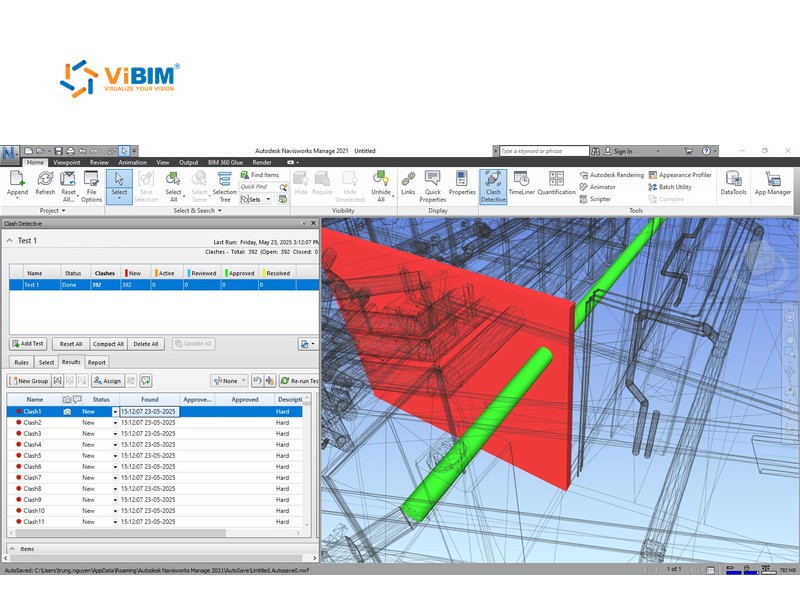800x600 pixels.
Task: Activate the Select tool
Action: (x=119, y=186)
